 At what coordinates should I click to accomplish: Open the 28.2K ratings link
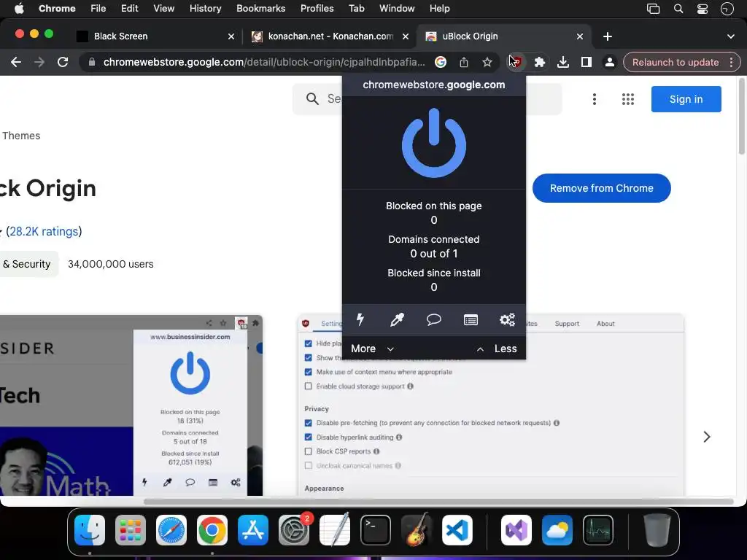44,231
